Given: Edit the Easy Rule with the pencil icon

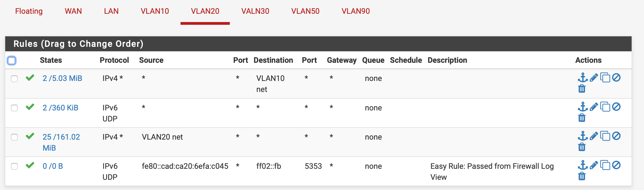Looking at the screenshot, I should (x=594, y=165).
